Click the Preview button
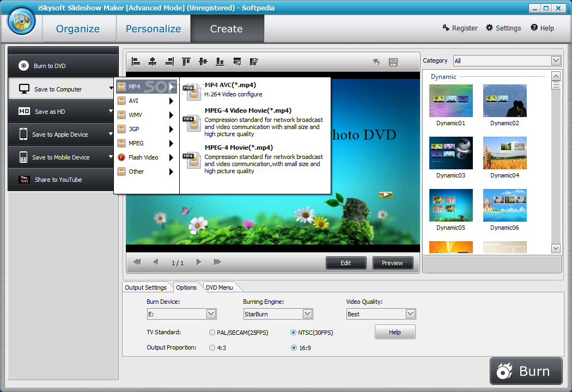572x392 pixels. pos(393,263)
